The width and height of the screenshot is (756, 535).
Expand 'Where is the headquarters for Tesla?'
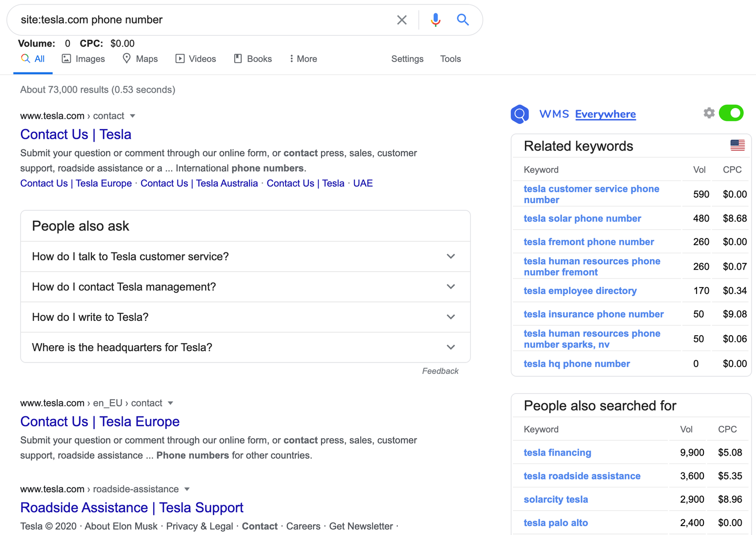245,347
